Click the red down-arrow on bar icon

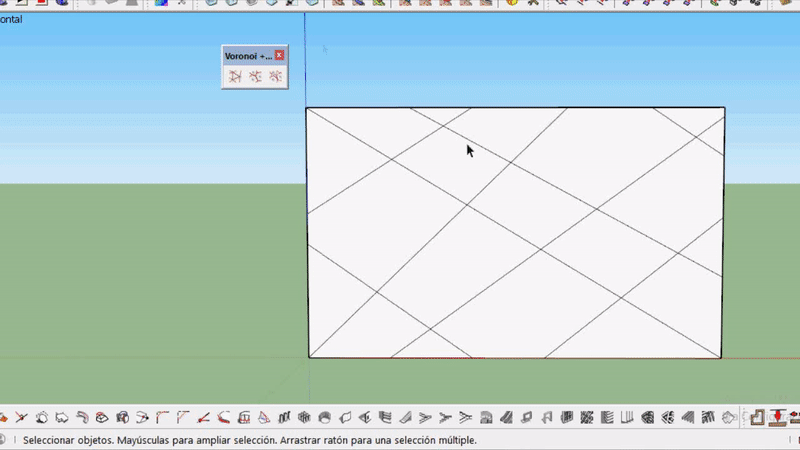(x=778, y=417)
